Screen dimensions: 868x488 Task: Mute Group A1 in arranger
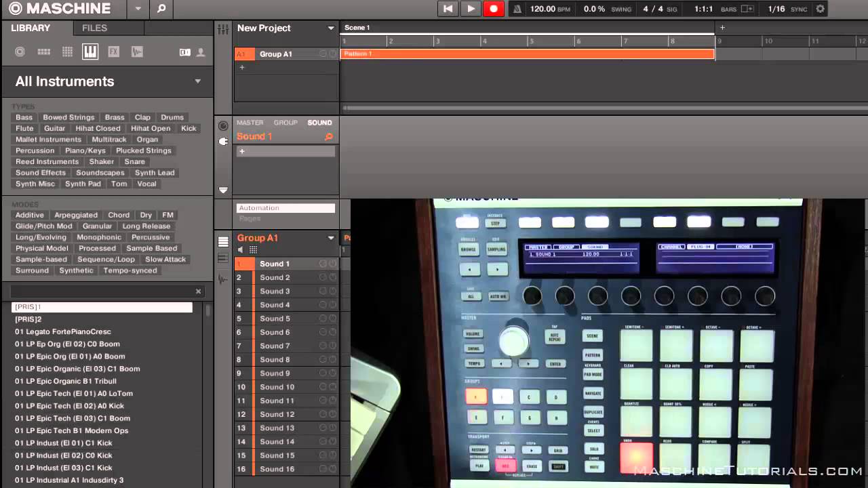click(x=333, y=54)
